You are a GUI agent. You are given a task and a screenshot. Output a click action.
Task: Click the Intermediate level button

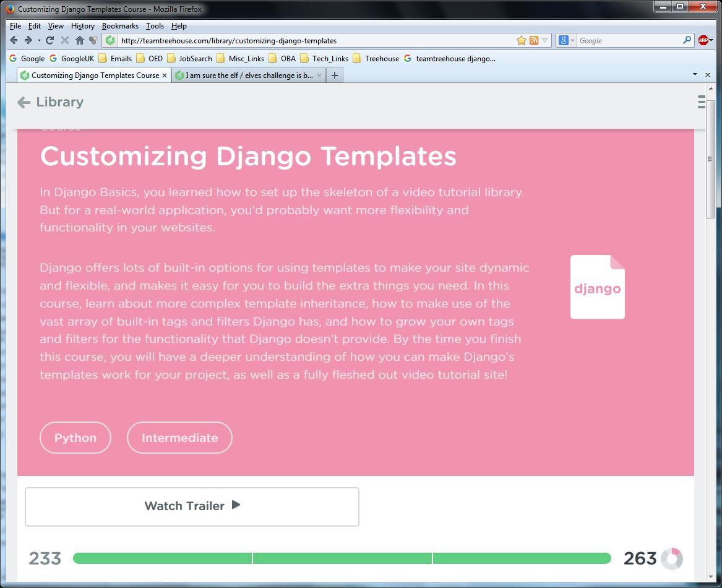pos(179,438)
